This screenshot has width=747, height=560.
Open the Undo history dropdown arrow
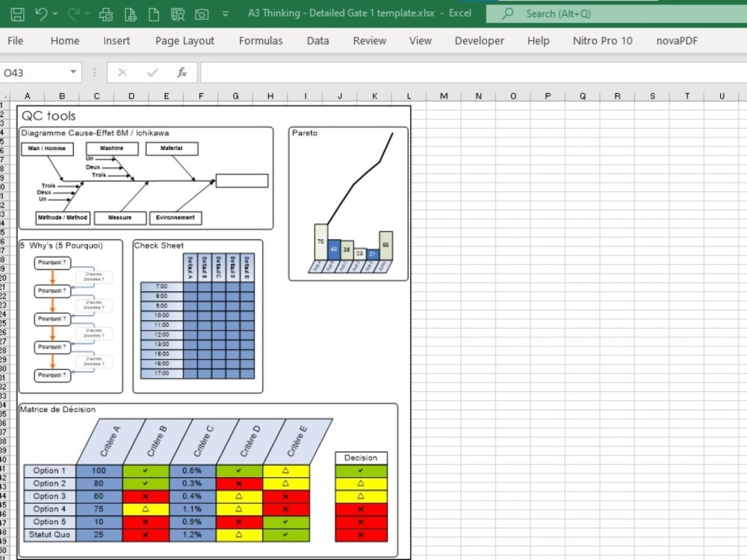55,13
